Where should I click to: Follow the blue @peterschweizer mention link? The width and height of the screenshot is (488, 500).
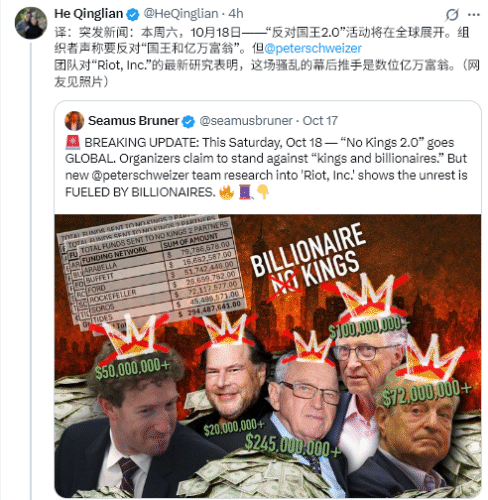313,49
